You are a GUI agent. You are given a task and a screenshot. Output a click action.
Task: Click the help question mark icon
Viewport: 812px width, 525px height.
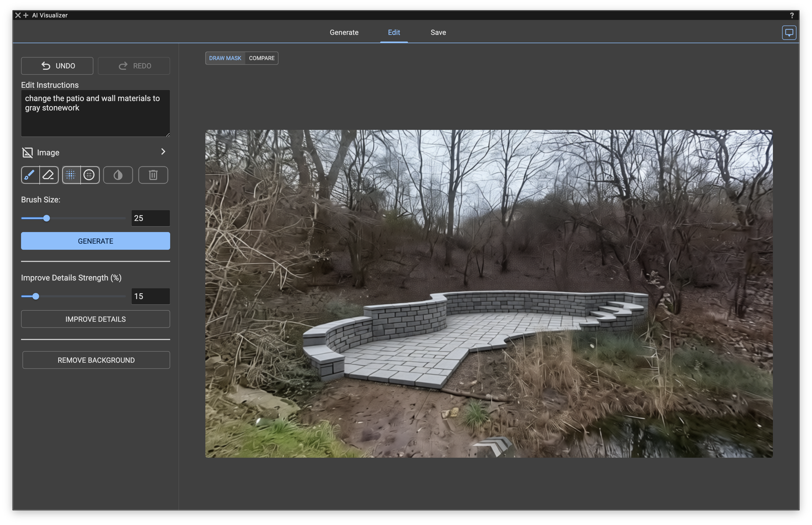point(792,15)
